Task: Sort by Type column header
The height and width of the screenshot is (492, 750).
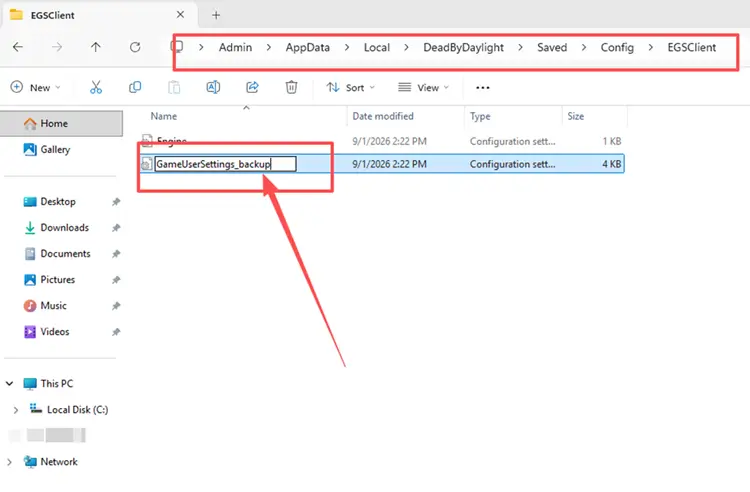Action: tap(480, 116)
